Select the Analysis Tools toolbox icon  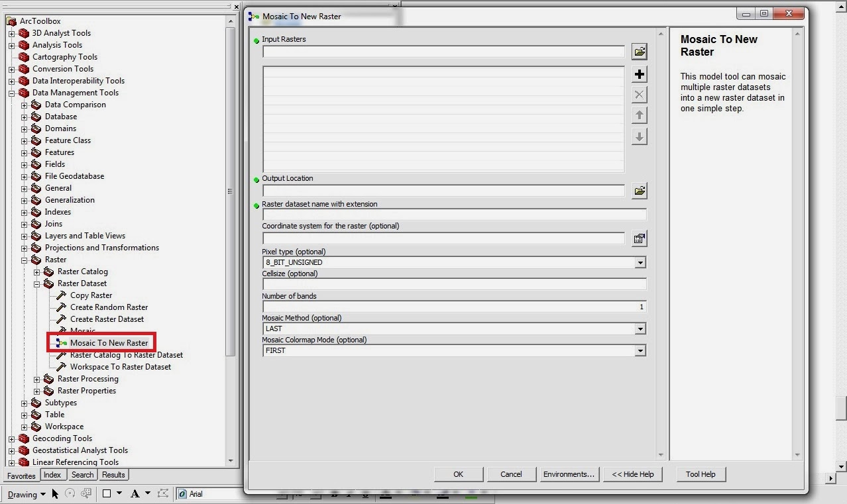pyautogui.click(x=24, y=45)
